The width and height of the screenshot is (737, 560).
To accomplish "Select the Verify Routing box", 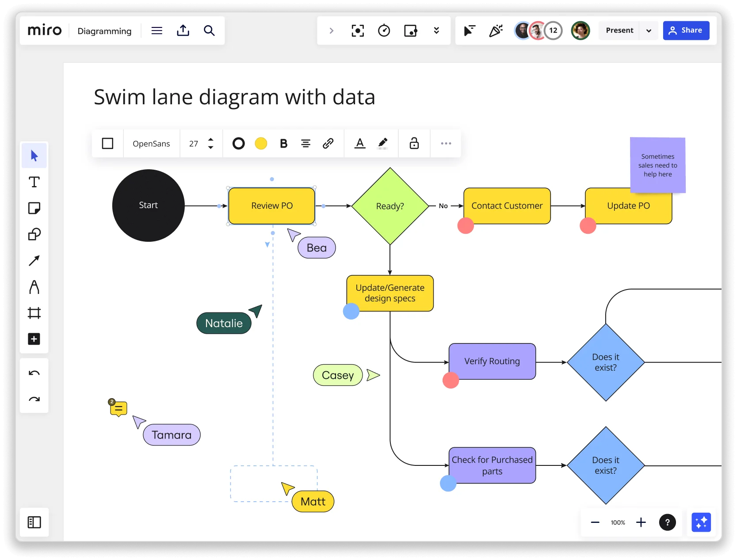I will [492, 361].
